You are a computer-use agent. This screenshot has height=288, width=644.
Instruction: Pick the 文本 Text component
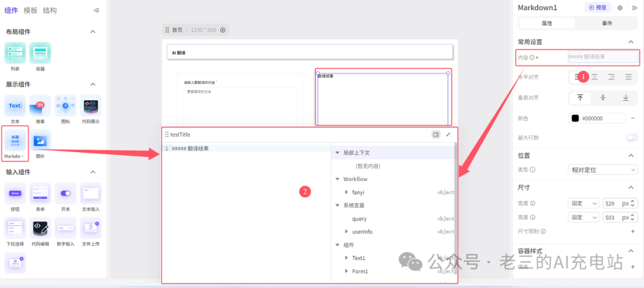click(x=15, y=106)
